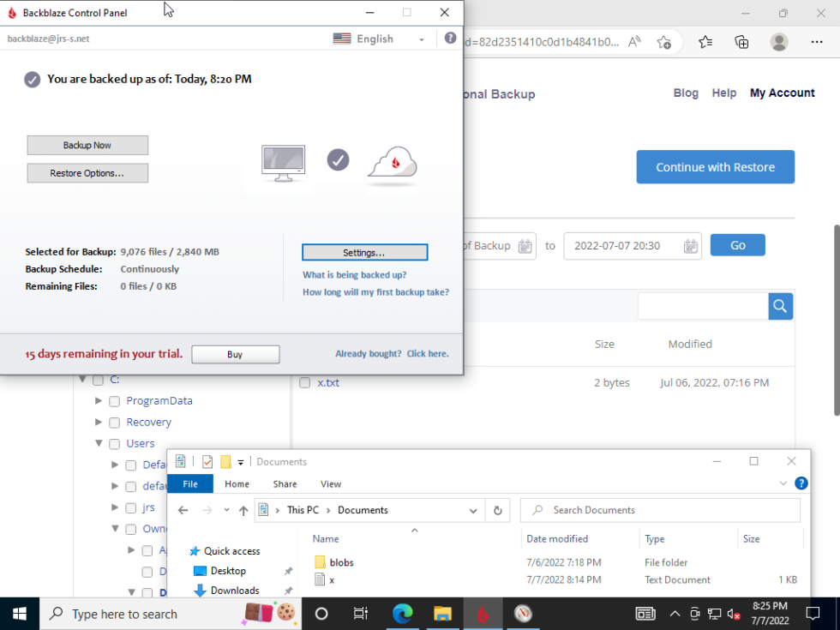Image resolution: width=840 pixels, height=630 pixels.
Task: Click the magnifier search icon in the file browser
Action: click(x=779, y=306)
